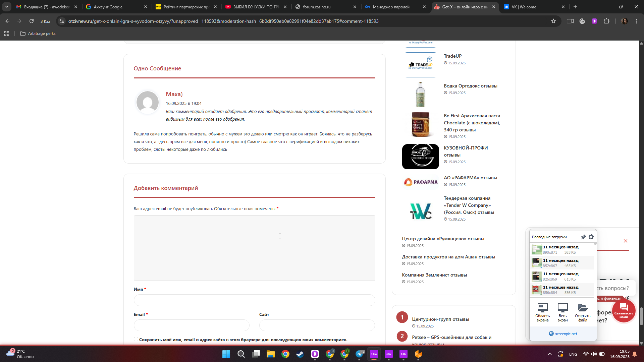Image resolution: width=644 pixels, height=362 pixels.
Task: Open the Windows Start menu
Action: [x=226, y=354]
